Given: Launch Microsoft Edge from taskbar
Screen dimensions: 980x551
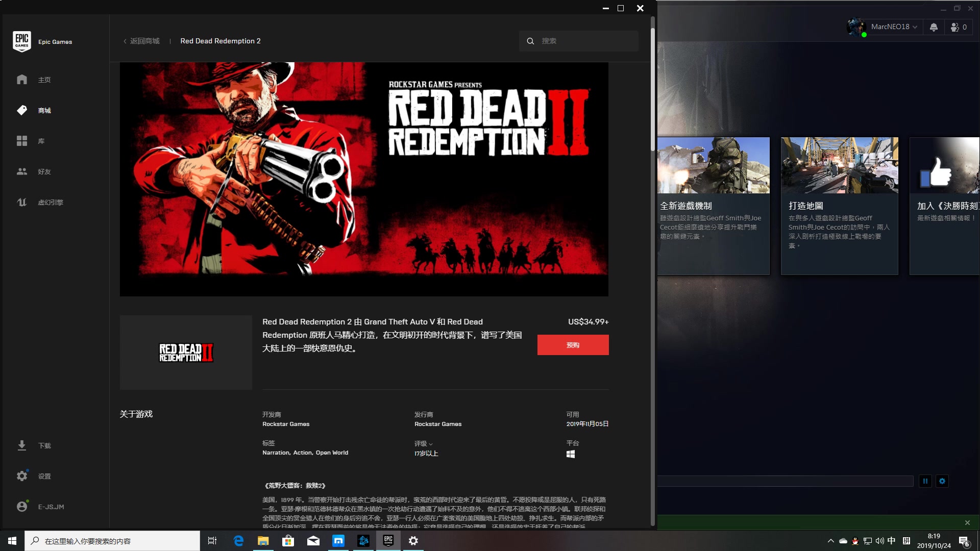Looking at the screenshot, I should click(238, 541).
